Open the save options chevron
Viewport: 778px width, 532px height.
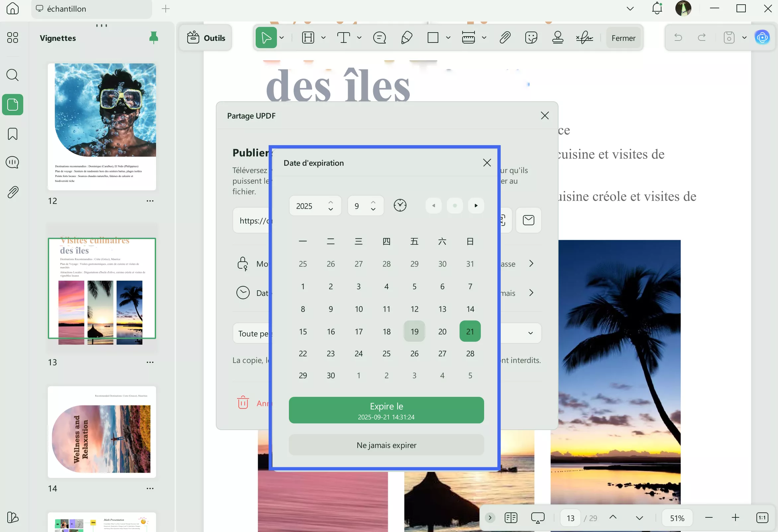coord(744,38)
